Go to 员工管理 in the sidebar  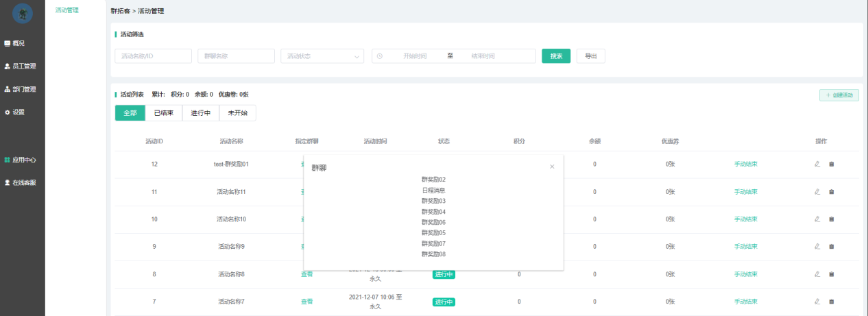pos(21,66)
